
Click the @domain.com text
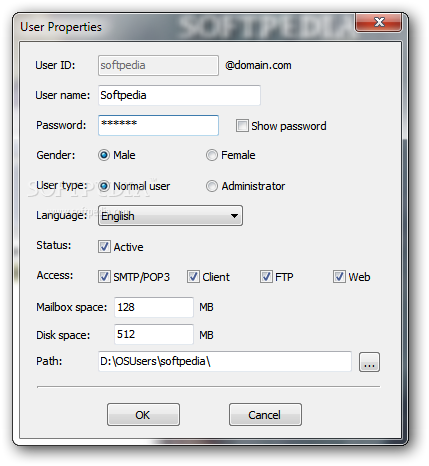coord(258,65)
